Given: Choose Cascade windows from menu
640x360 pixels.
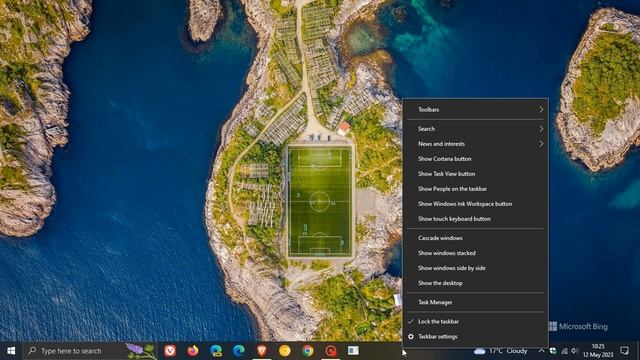Looking at the screenshot, I should (476, 238).
